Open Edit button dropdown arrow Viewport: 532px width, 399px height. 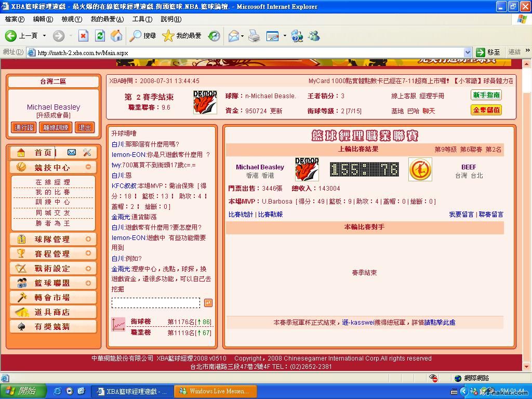[x=285, y=36]
